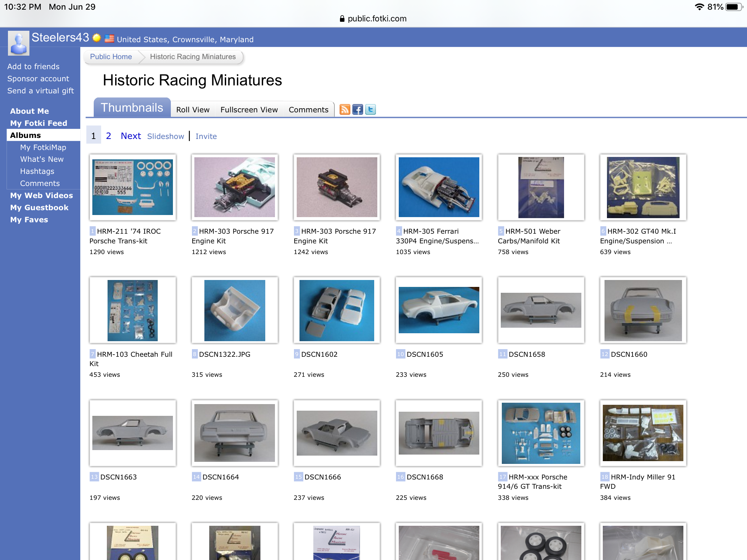Click HRM-xxx Porsche 914/6 GT Trans-kit title
The width and height of the screenshot is (747, 560).
(533, 482)
